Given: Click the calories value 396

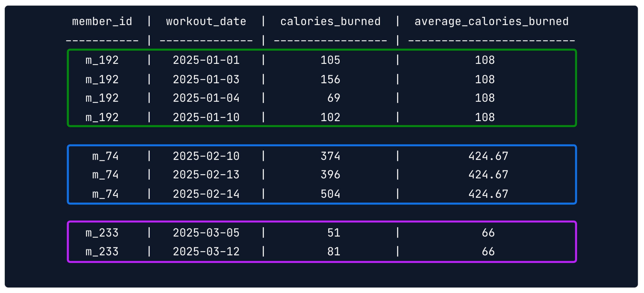Looking at the screenshot, I should pos(330,175).
